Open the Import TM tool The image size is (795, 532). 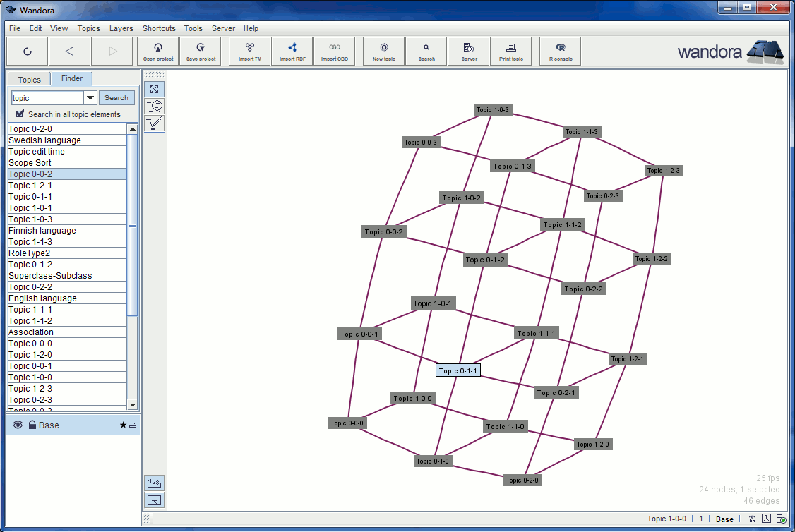coord(249,51)
